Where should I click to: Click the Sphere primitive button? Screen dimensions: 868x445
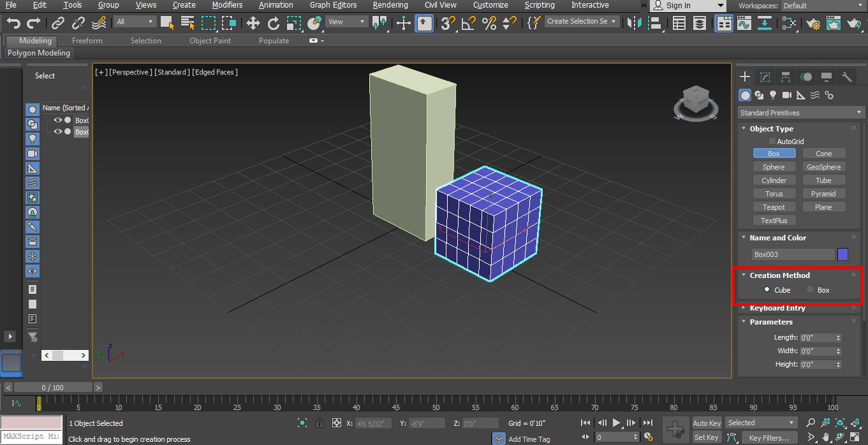(x=774, y=166)
